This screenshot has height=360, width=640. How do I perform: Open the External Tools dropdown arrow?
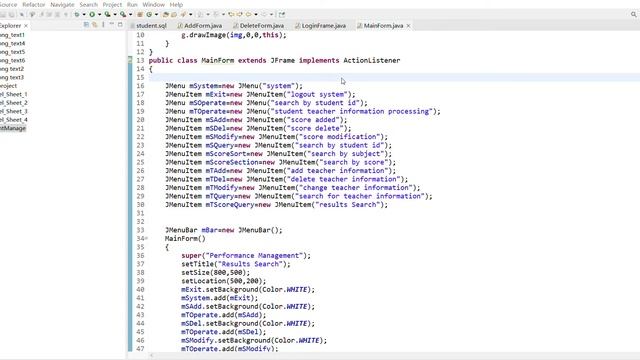click(131, 14)
